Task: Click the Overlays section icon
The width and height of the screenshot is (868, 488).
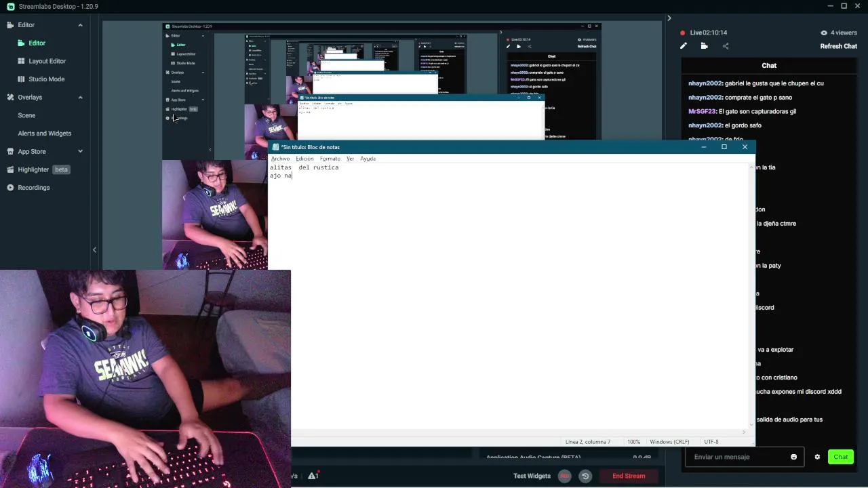Action: click(x=10, y=97)
